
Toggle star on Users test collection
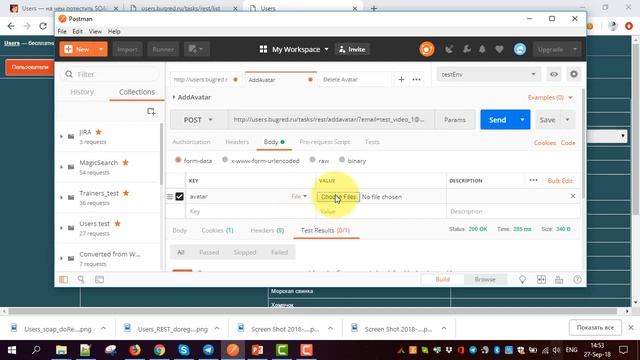tap(118, 223)
